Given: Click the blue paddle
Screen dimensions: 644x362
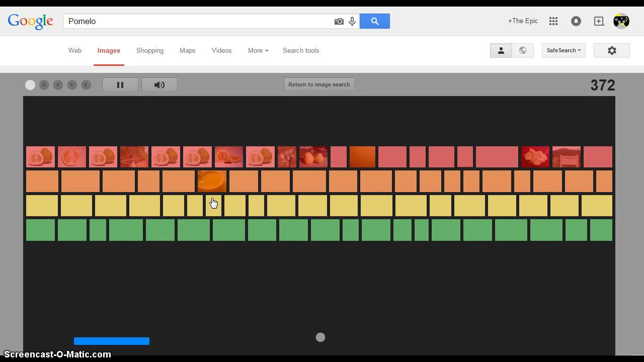Looking at the screenshot, I should point(112,341).
